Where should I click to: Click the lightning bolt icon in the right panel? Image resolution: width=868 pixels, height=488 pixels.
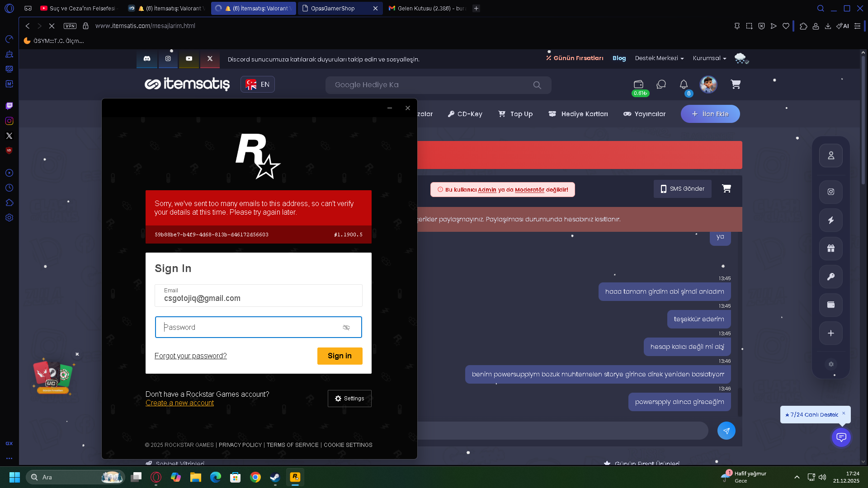pos(831,220)
